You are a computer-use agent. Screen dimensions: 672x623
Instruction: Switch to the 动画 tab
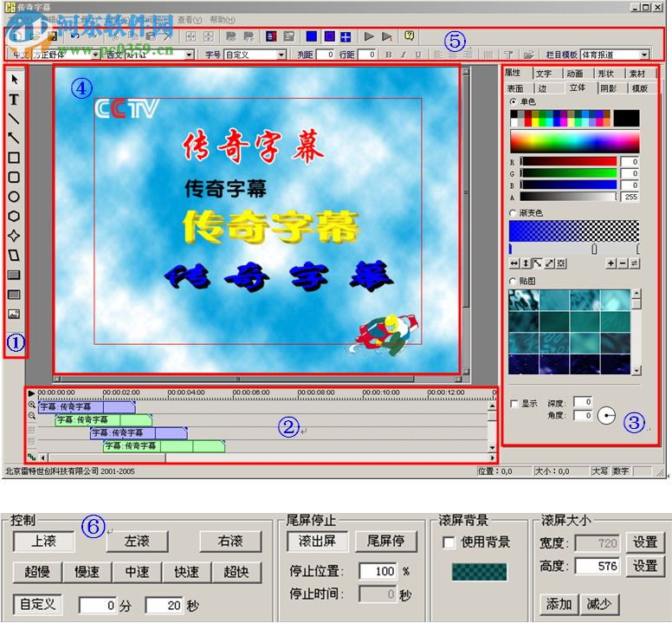coord(575,74)
